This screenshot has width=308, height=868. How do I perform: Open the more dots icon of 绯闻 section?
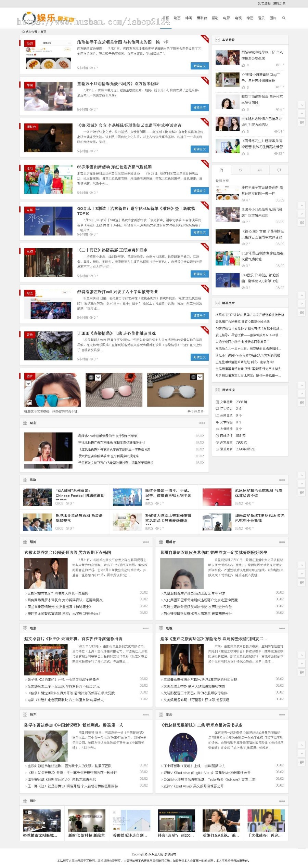[146, 542]
